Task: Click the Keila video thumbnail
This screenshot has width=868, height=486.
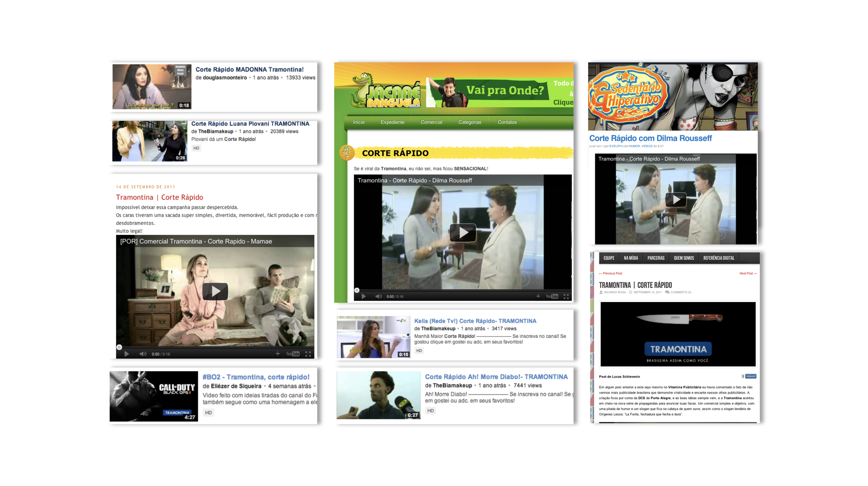Action: click(374, 337)
